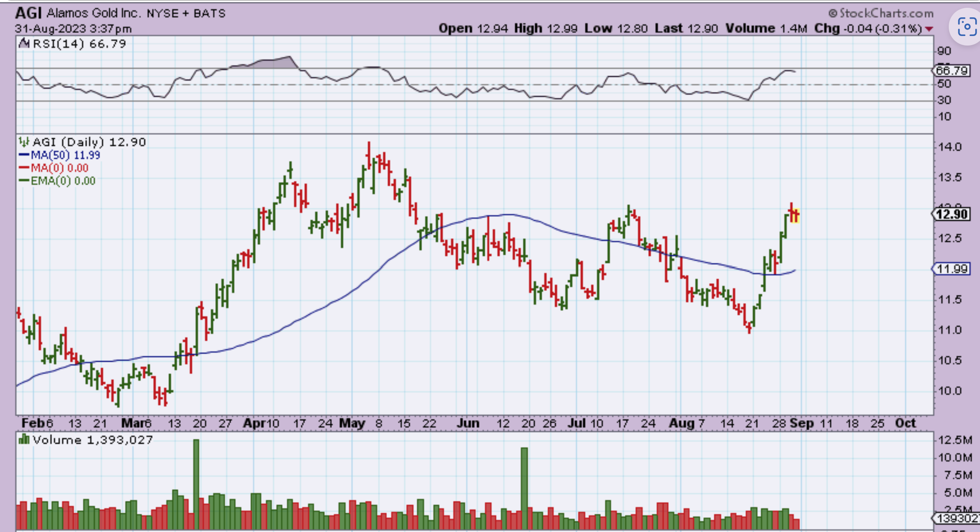980x532 pixels.
Task: Click the RSI(14) indicator mountain icon
Action: coord(24,43)
